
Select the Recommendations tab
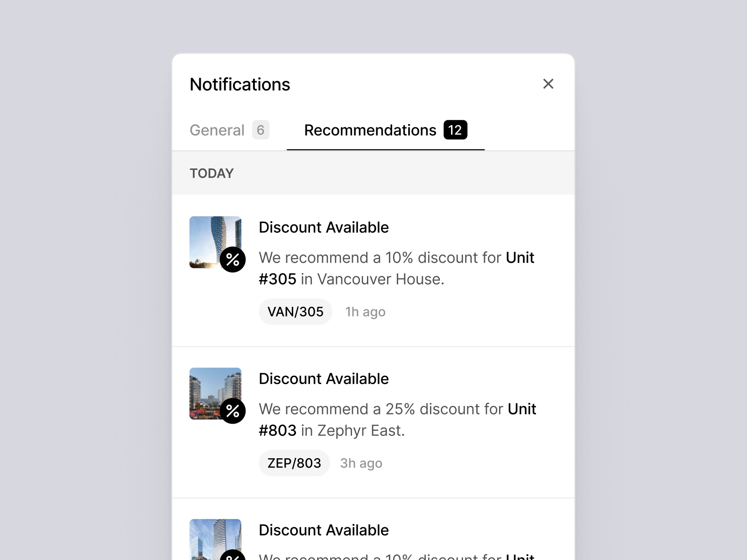pyautogui.click(x=370, y=130)
